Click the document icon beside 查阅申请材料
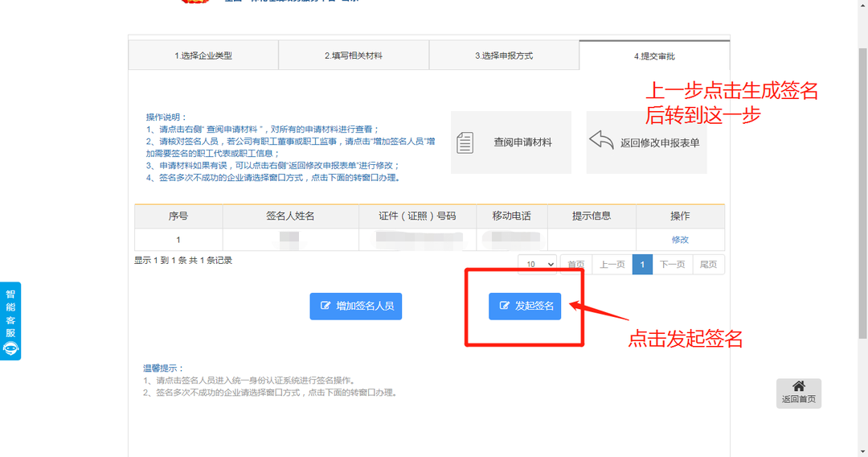868x457 pixels. pos(465,142)
